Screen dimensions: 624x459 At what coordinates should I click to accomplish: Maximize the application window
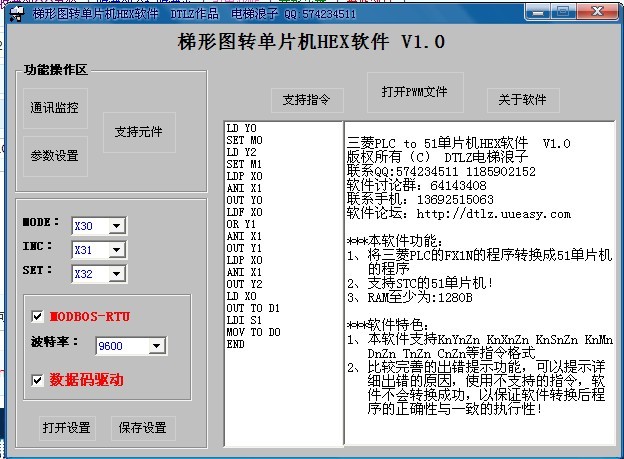[x=563, y=13]
